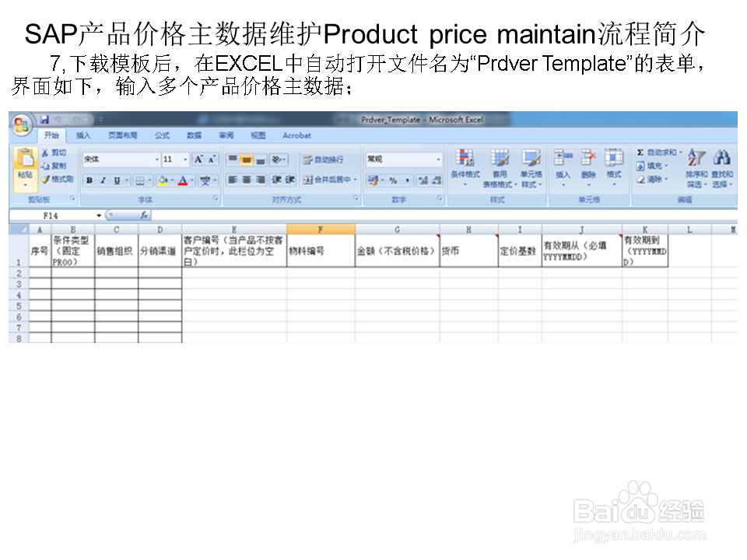747x560 pixels.
Task: Open the 数据 ribbon tab
Action: pos(194,135)
